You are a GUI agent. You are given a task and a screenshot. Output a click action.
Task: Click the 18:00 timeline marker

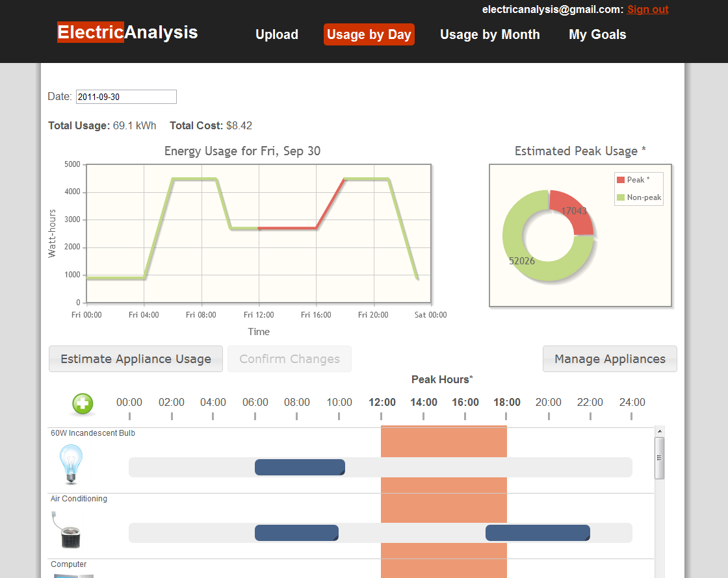[506, 402]
